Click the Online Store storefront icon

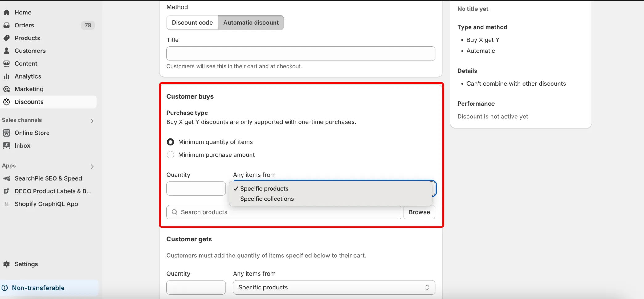coord(6,133)
